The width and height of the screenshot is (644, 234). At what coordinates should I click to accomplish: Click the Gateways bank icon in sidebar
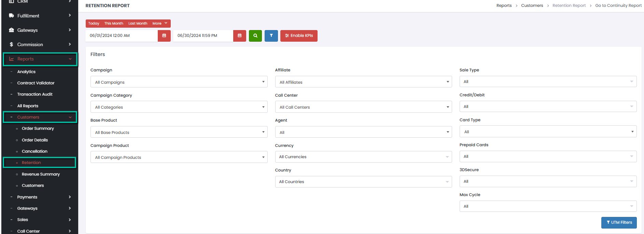[x=11, y=30]
